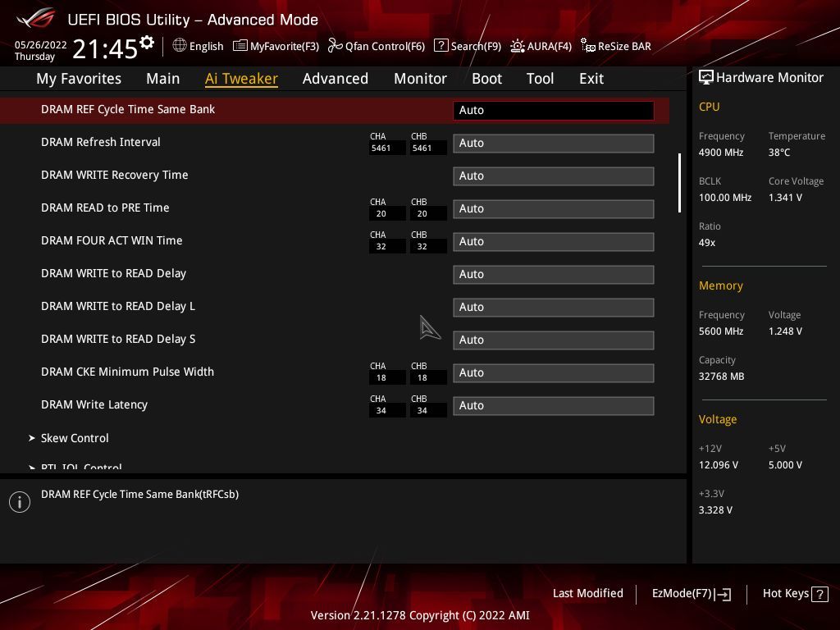Click the +3.3V reading 3.328 V
Viewport: 840px width, 630px height.
[715, 510]
